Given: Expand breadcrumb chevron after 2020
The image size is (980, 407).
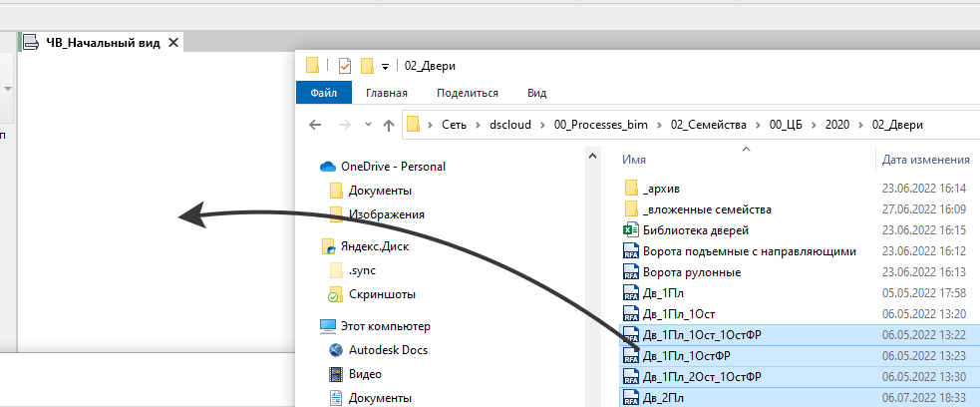Looking at the screenshot, I should pyautogui.click(x=860, y=125).
